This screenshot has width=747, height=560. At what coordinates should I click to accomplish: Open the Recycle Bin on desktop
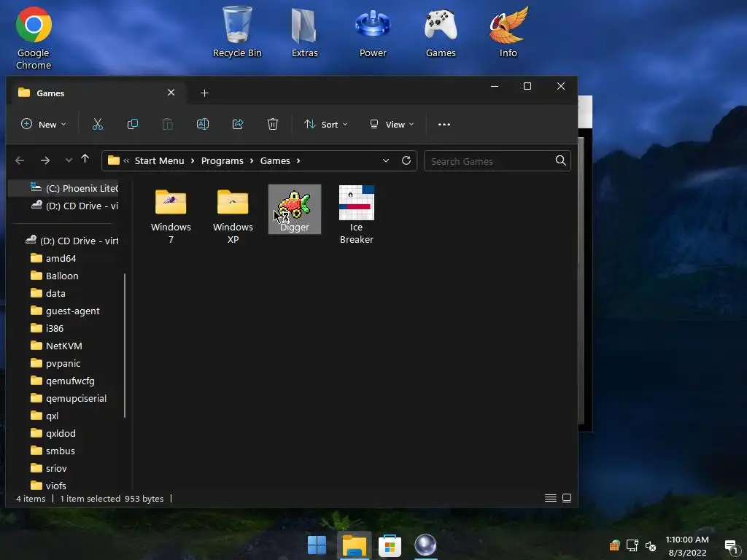237,32
